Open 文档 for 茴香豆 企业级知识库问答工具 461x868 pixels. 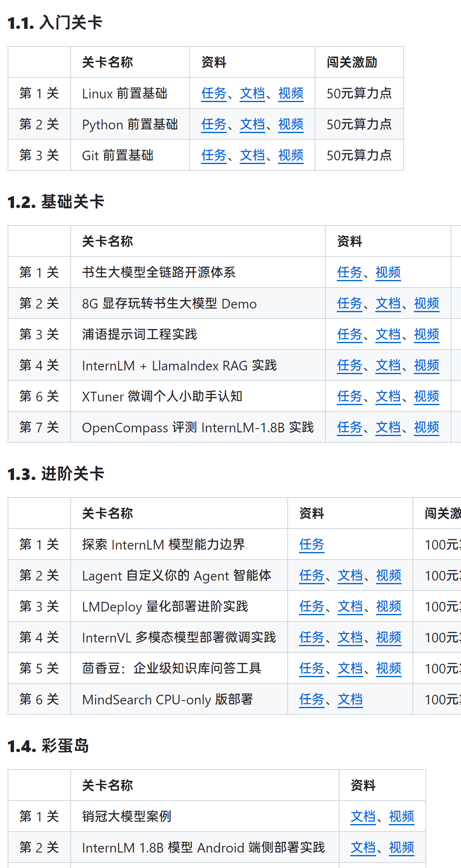350,668
